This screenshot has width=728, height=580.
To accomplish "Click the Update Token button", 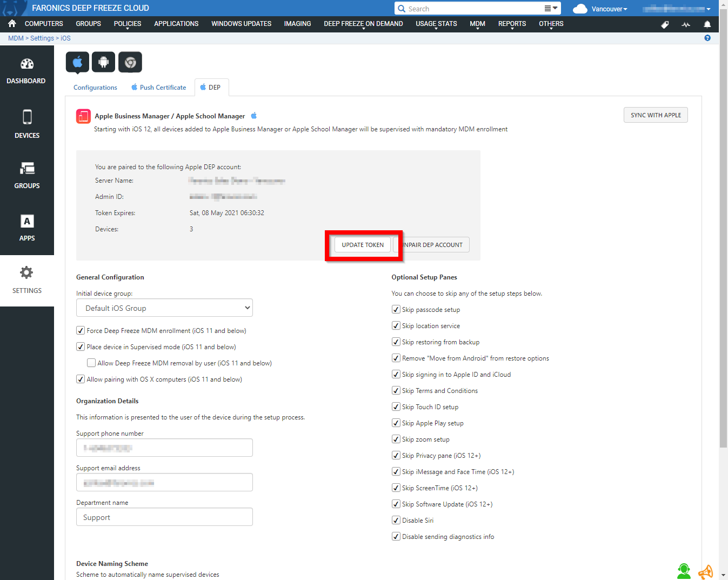I will pyautogui.click(x=363, y=245).
